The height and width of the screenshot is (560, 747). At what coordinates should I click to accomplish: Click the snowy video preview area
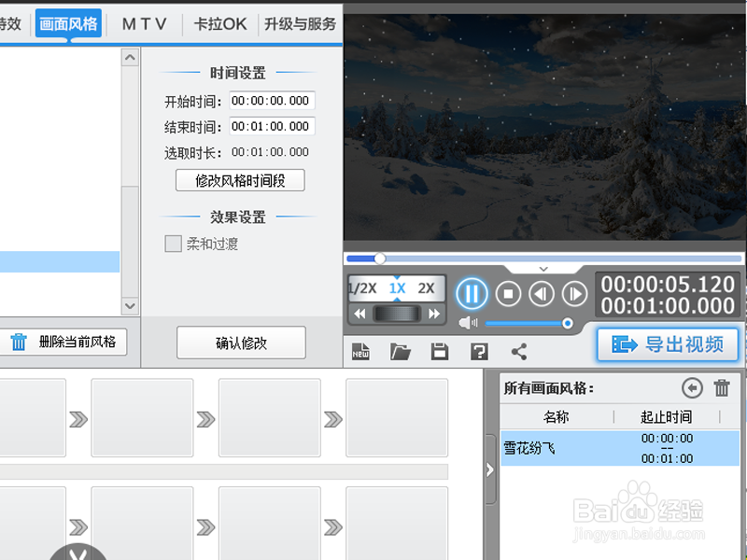543,127
